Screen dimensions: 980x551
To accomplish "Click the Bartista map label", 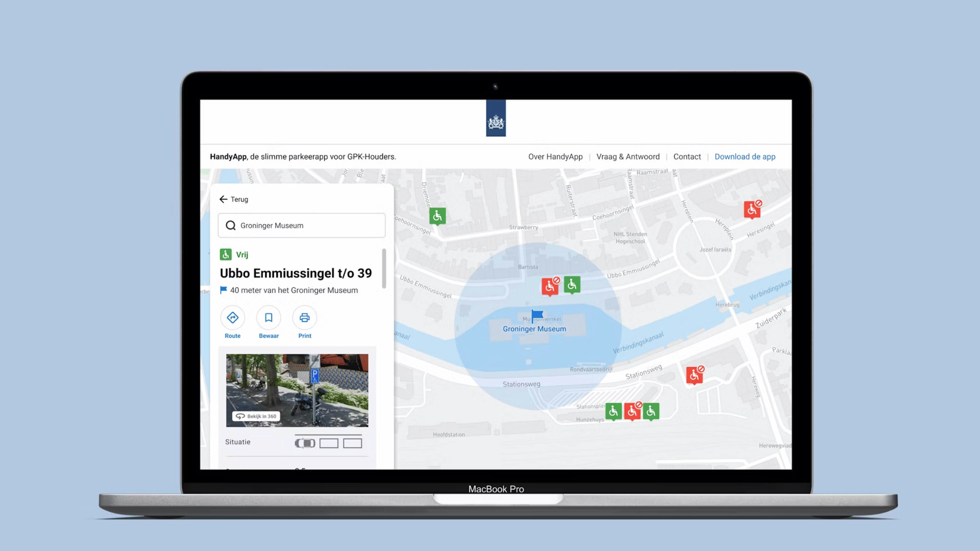I will (x=528, y=267).
